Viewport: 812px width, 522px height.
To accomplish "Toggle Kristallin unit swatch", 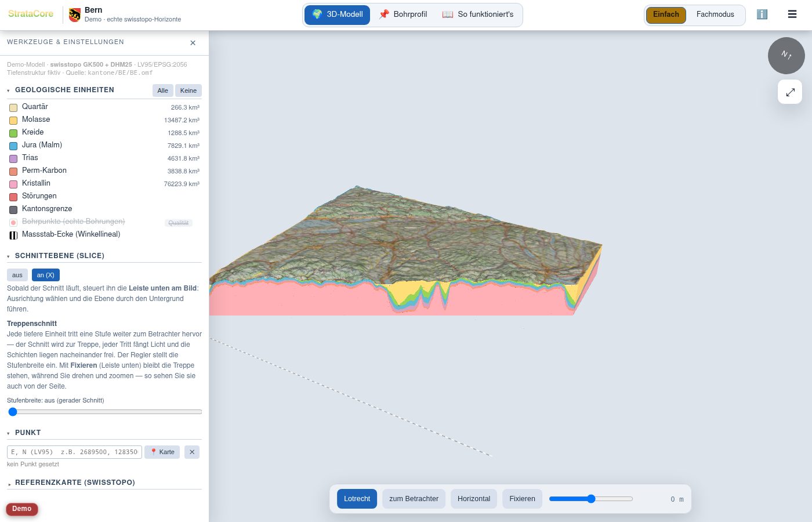I will pyautogui.click(x=13, y=184).
